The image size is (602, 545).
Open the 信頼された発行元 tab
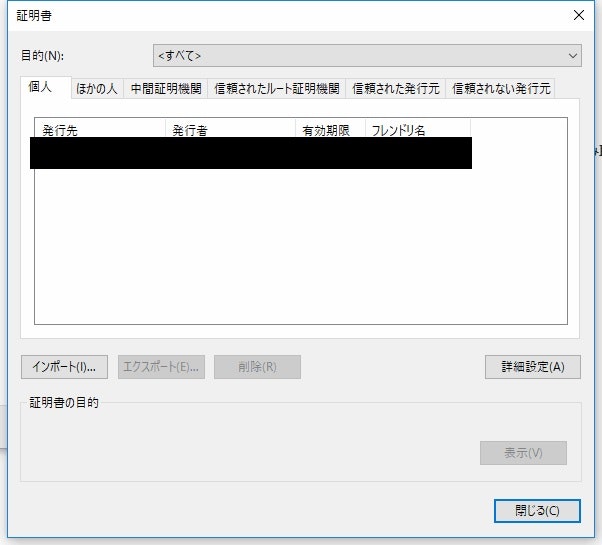point(395,89)
